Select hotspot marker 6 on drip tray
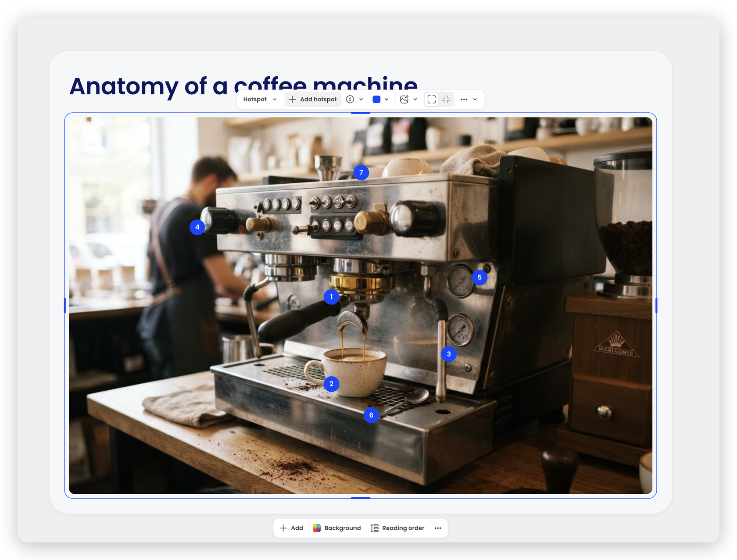This screenshot has height=560, width=737. [x=371, y=415]
